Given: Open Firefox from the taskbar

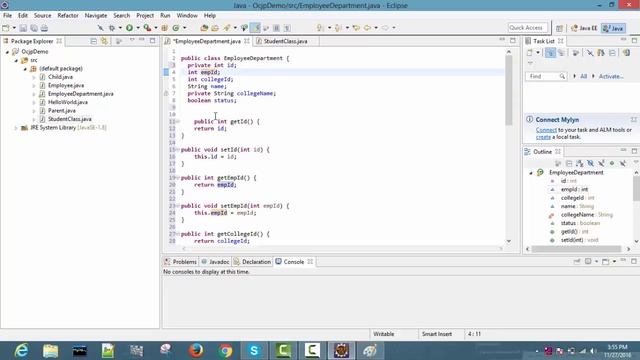Looking at the screenshot, I should tap(196, 350).
